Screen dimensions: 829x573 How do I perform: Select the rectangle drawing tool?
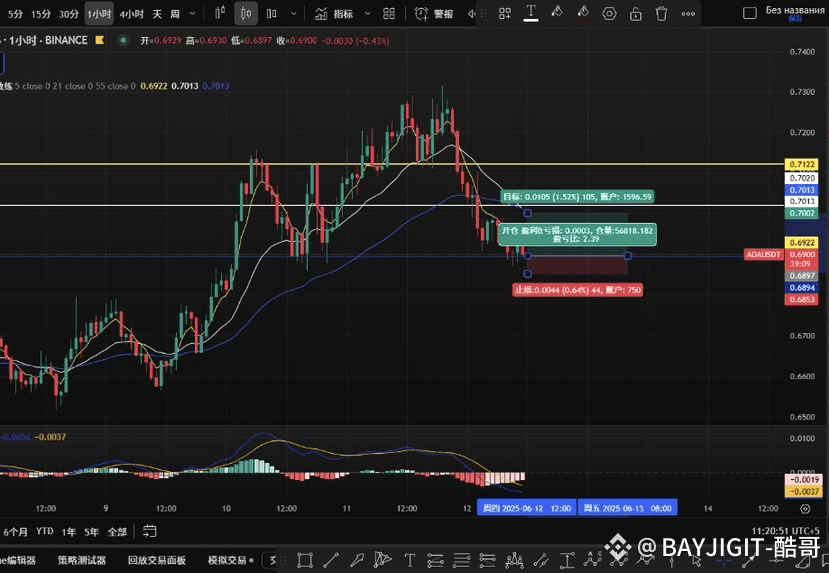click(x=305, y=560)
